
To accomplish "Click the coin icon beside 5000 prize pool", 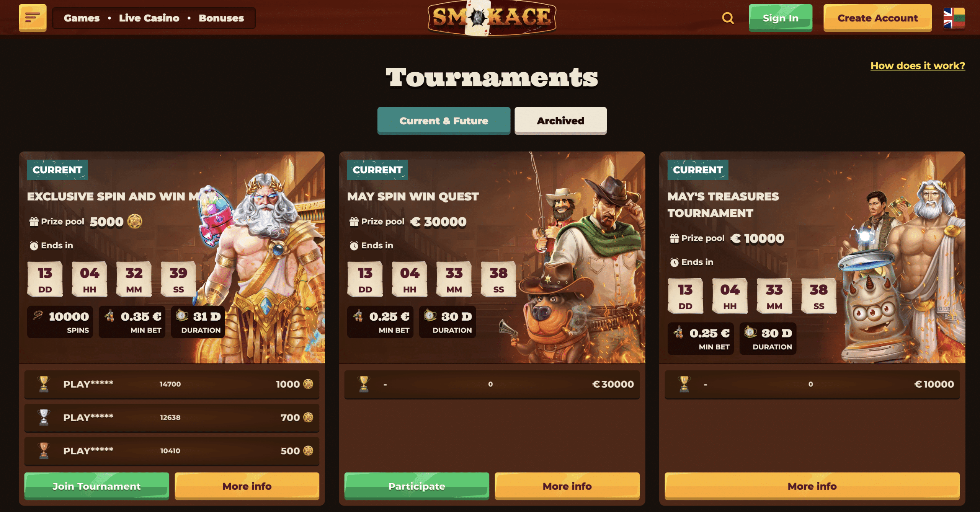I will pos(135,221).
